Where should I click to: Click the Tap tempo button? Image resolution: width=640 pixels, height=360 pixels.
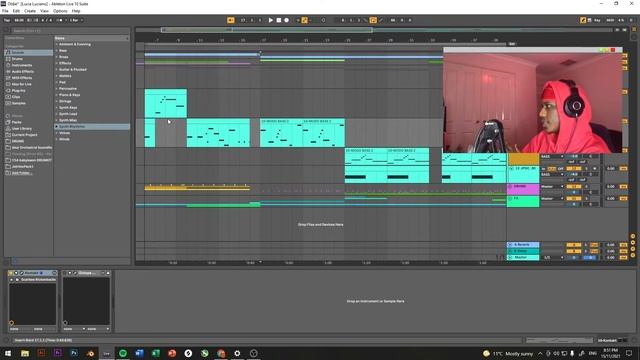(7, 20)
